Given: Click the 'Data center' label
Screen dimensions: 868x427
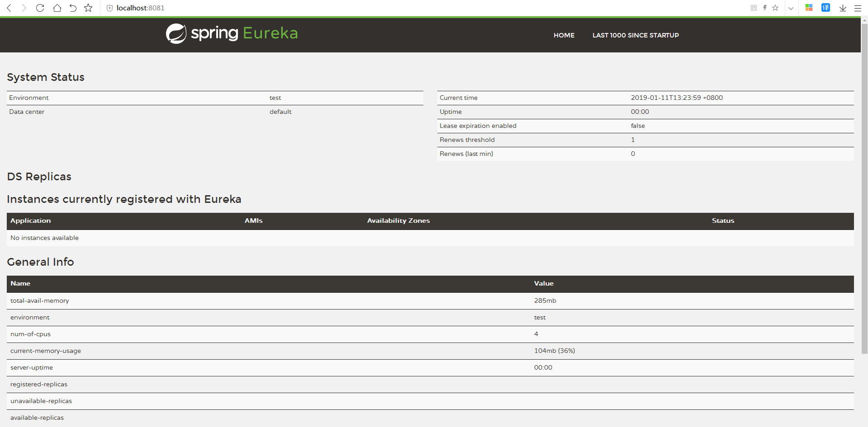Looking at the screenshot, I should point(27,112).
